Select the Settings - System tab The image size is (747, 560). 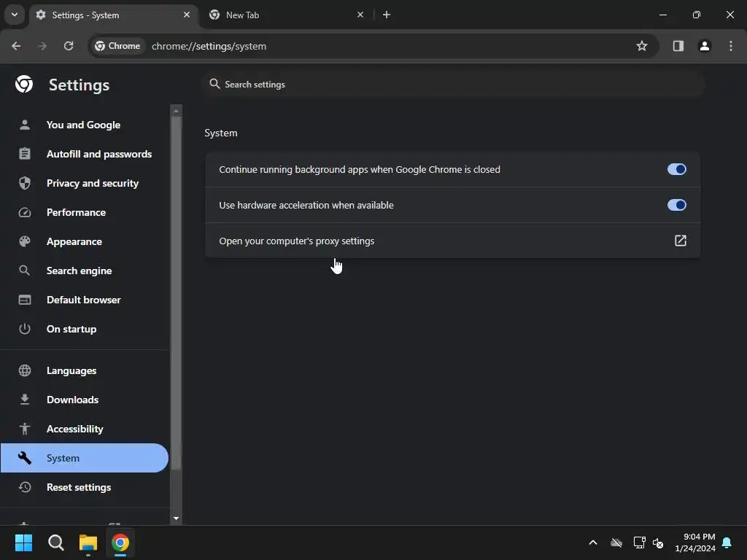[x=115, y=15]
